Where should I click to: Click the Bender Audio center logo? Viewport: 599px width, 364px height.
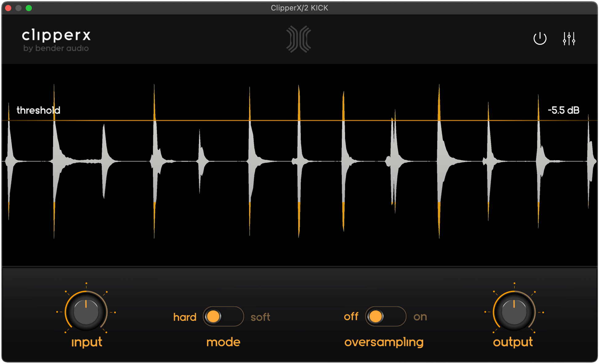coord(299,39)
